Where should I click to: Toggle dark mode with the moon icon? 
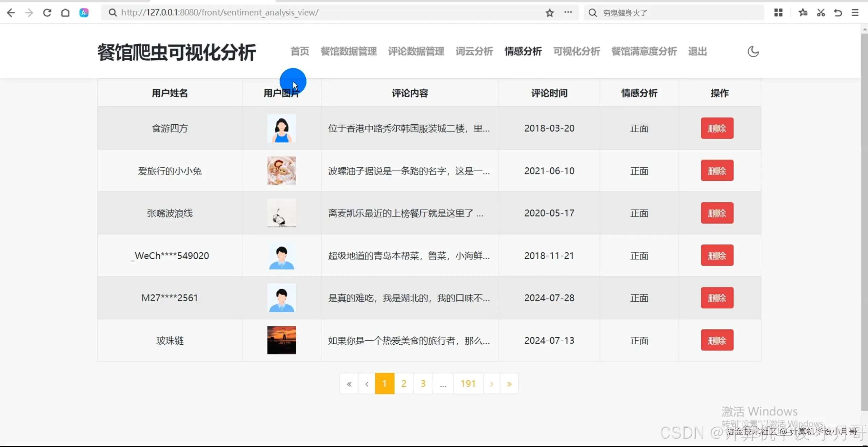pyautogui.click(x=753, y=52)
